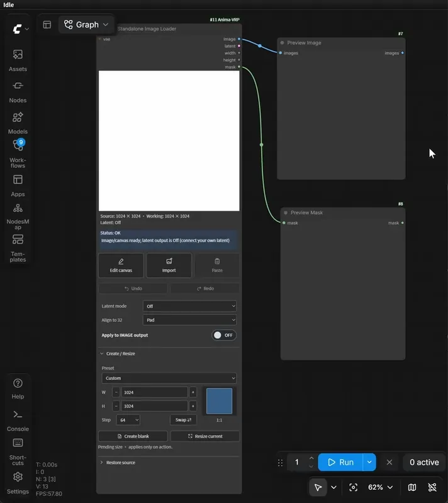448x503 pixels.
Task: Open the Align to 32 dropdown
Action: [189, 320]
